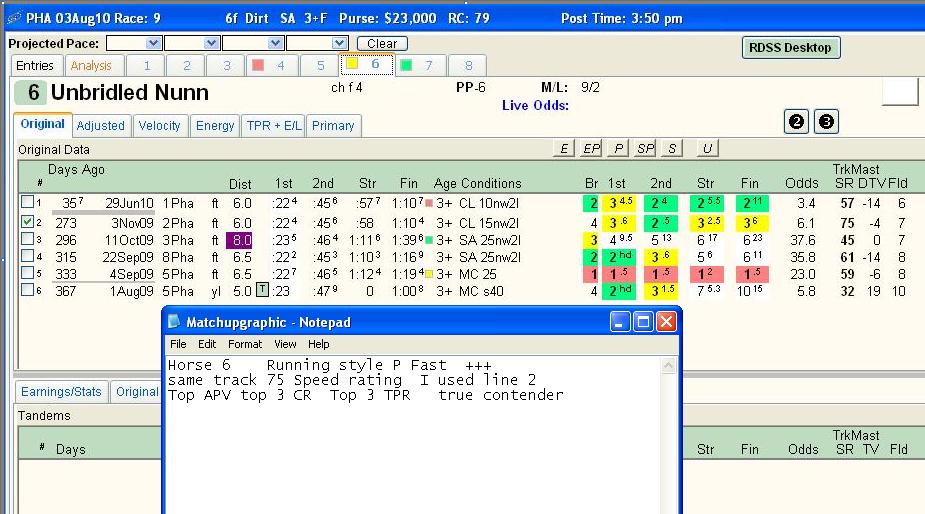925x514 pixels.
Task: Open horse tab 7 with green marker
Action: point(421,66)
